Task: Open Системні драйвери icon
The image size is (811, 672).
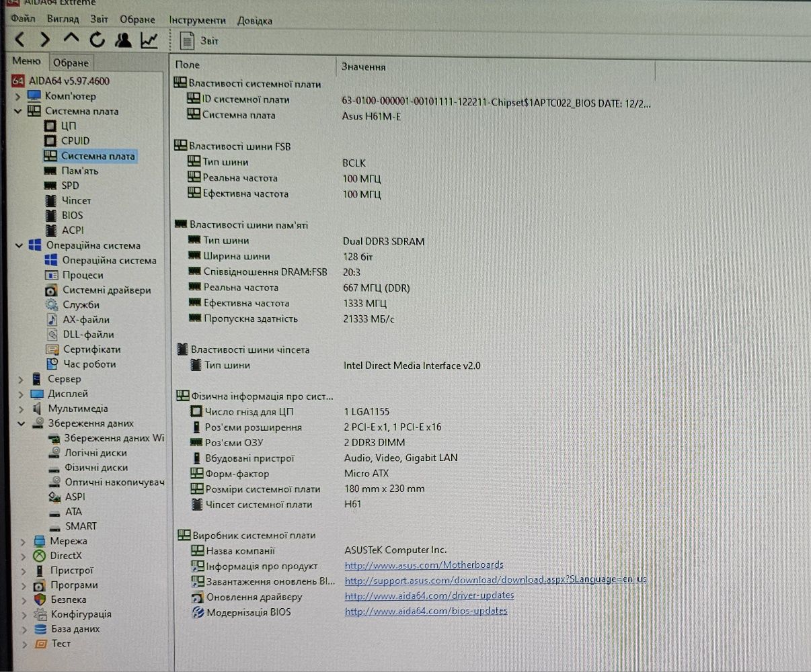Action: tap(51, 290)
